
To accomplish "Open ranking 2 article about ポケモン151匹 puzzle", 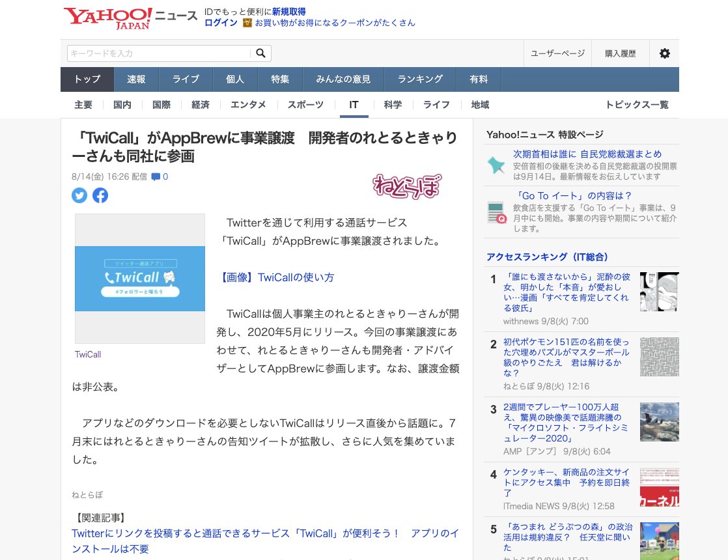I will 567,357.
